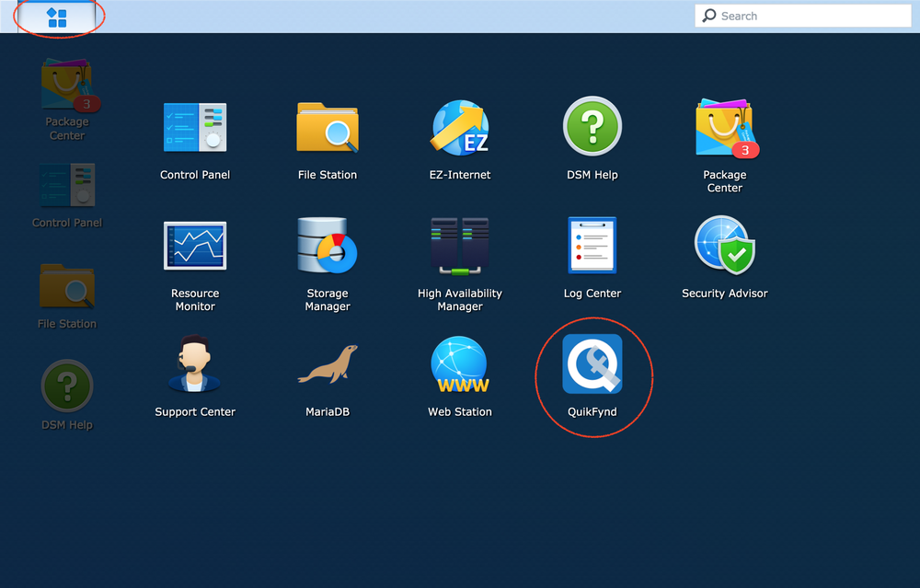
Task: Open File Station desktop shortcut
Action: [67, 296]
